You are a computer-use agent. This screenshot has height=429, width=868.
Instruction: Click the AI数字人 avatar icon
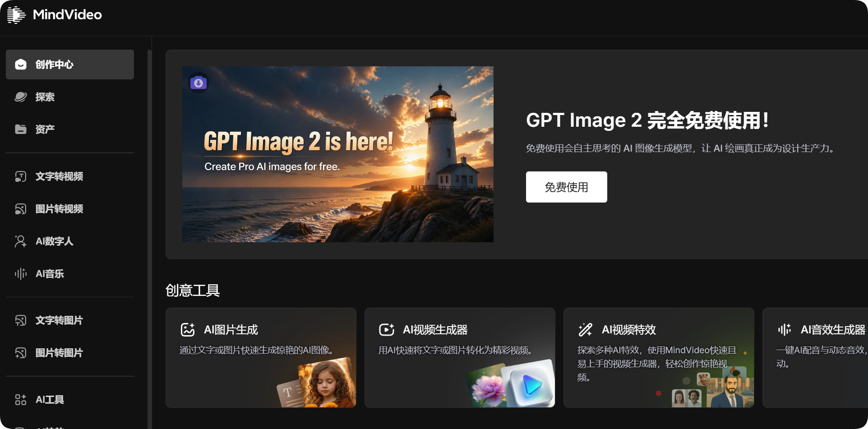click(21, 241)
